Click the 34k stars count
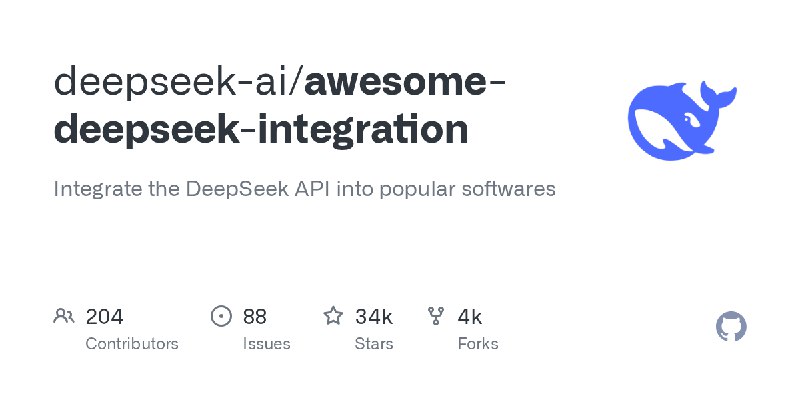Image resolution: width=800 pixels, height=400 pixels. coord(373,317)
